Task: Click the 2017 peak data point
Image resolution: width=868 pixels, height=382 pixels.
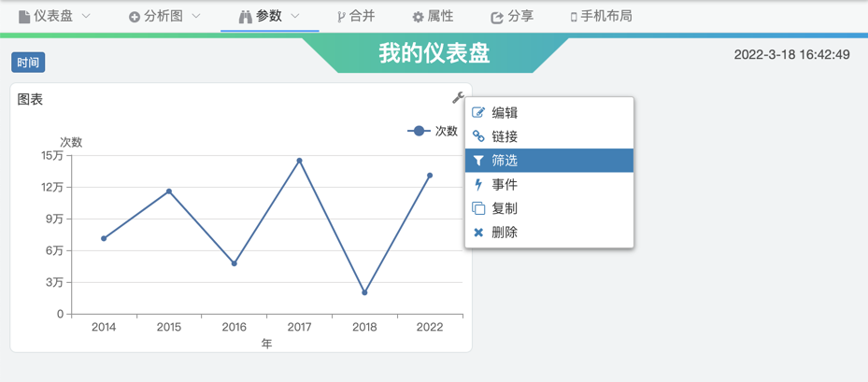Action: point(300,161)
